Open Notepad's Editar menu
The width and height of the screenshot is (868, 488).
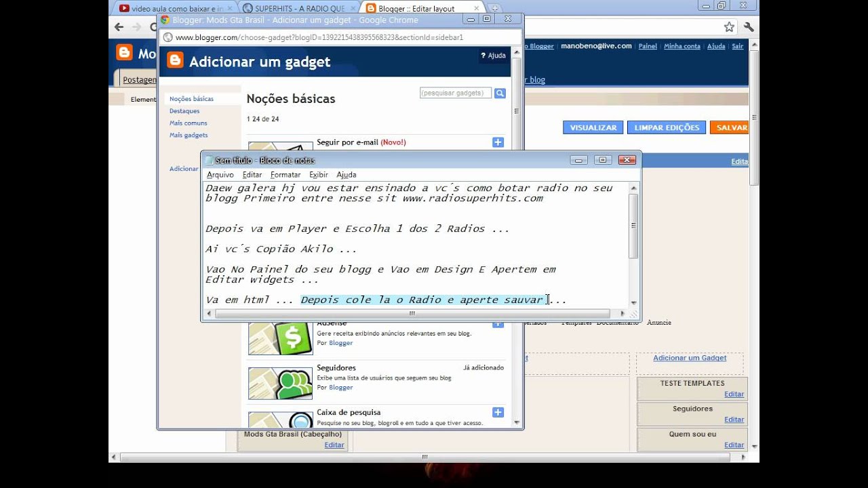252,175
